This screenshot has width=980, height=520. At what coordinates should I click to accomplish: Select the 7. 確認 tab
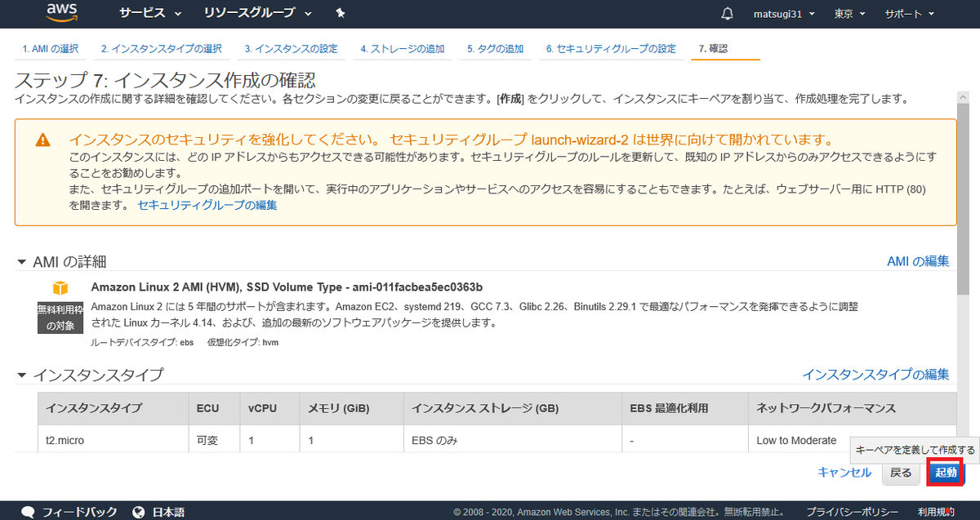(x=714, y=49)
